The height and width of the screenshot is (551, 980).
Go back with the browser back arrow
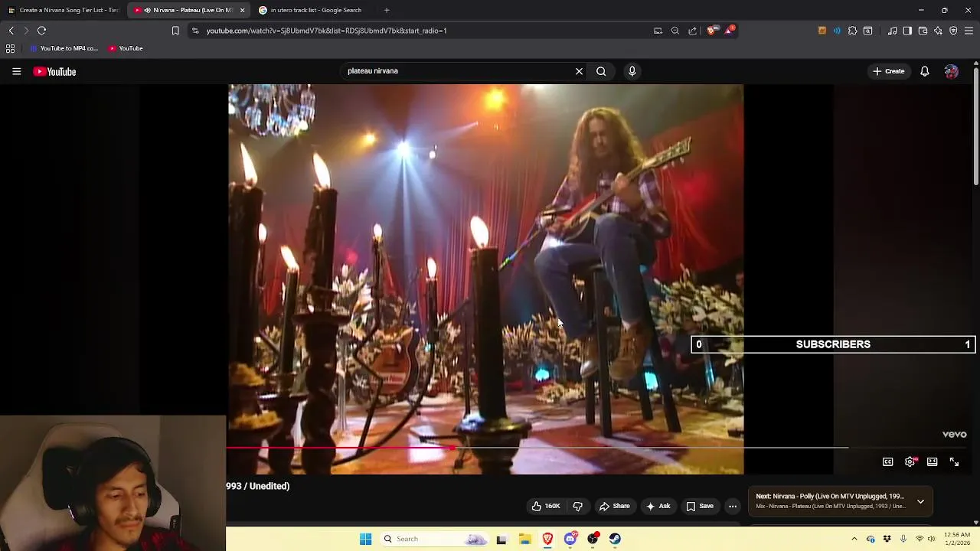click(11, 31)
